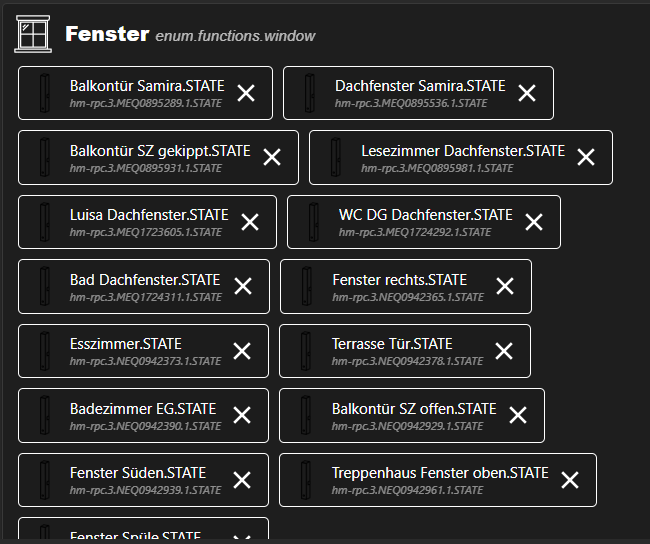Click the Esszimmer.STATE window sensor icon
This screenshot has height=544, width=650.
pyautogui.click(x=44, y=351)
